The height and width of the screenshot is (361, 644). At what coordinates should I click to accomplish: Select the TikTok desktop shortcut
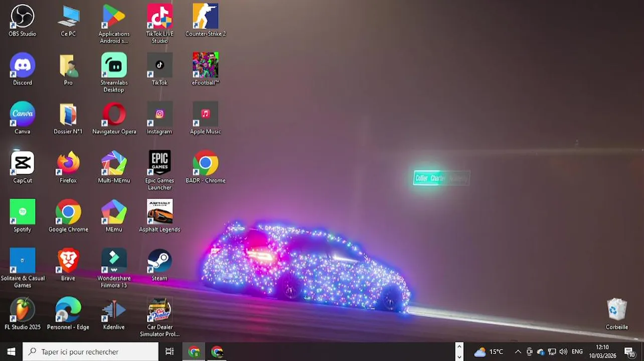(x=159, y=69)
